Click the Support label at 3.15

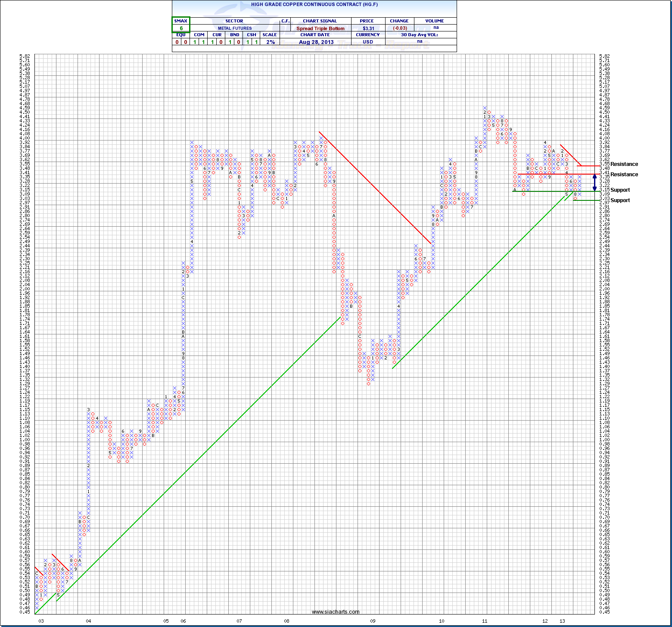[620, 190]
